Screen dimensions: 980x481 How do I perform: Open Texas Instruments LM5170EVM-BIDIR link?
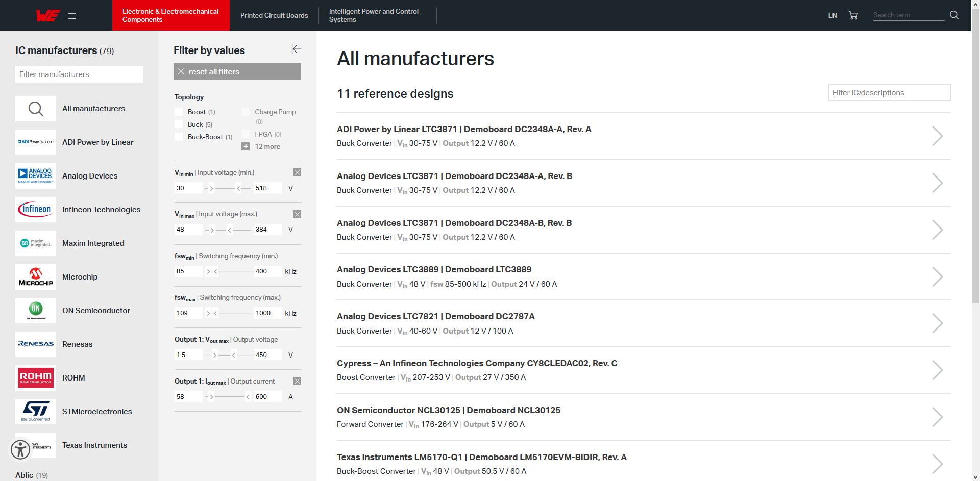481,457
